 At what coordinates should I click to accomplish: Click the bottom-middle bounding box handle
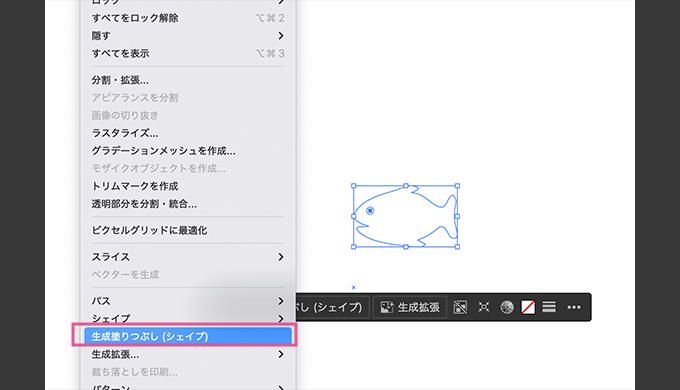point(406,247)
